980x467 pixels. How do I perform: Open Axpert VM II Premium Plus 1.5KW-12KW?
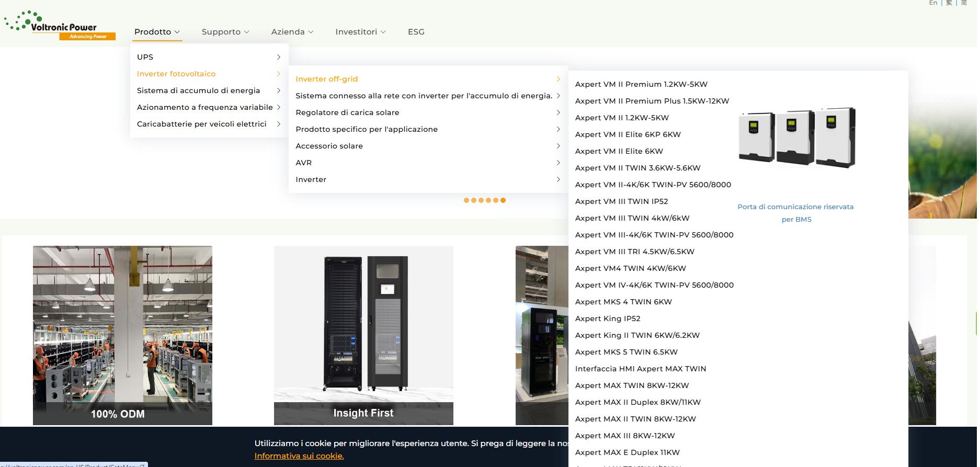click(x=652, y=101)
